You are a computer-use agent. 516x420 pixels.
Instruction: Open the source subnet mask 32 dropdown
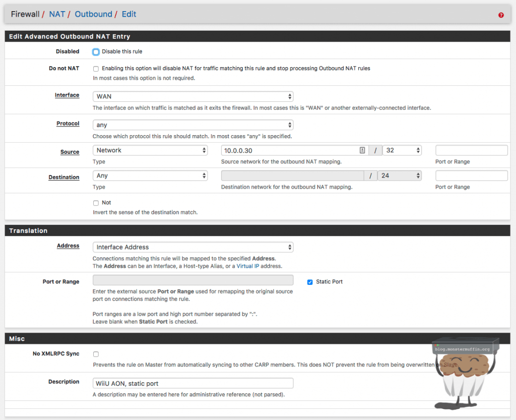402,150
